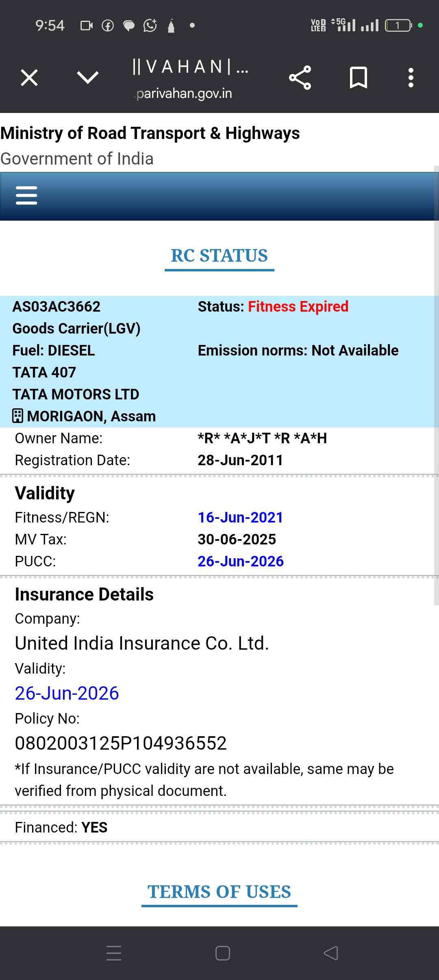The width and height of the screenshot is (439, 980).
Task: Tap the building icon beside MORIGAON
Action: tap(17, 416)
